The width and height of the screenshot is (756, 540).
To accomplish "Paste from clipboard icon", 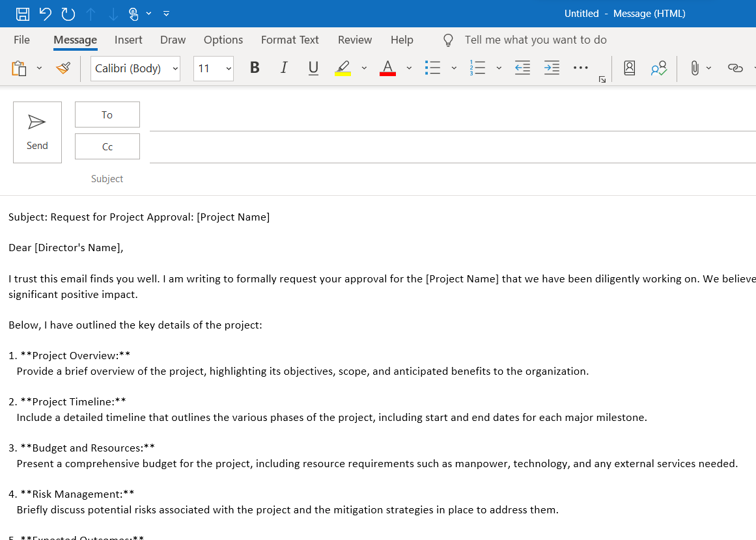I will click(x=20, y=68).
